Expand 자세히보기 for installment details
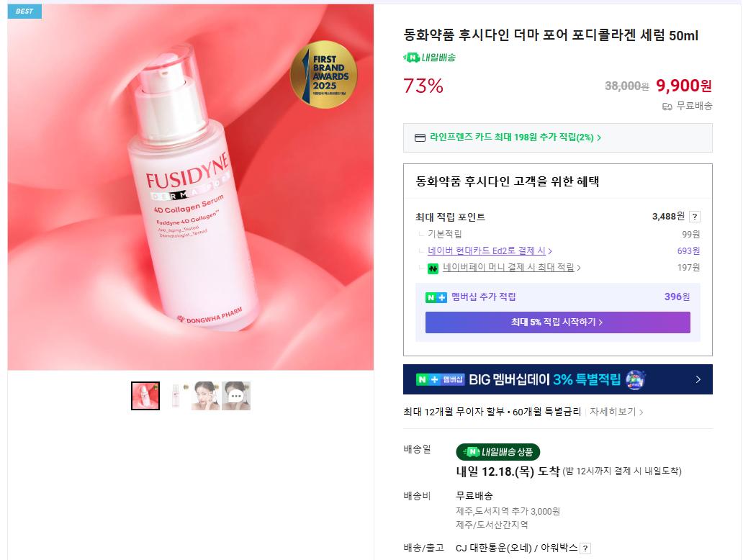Screen dimensions: 743x560 [616, 412]
